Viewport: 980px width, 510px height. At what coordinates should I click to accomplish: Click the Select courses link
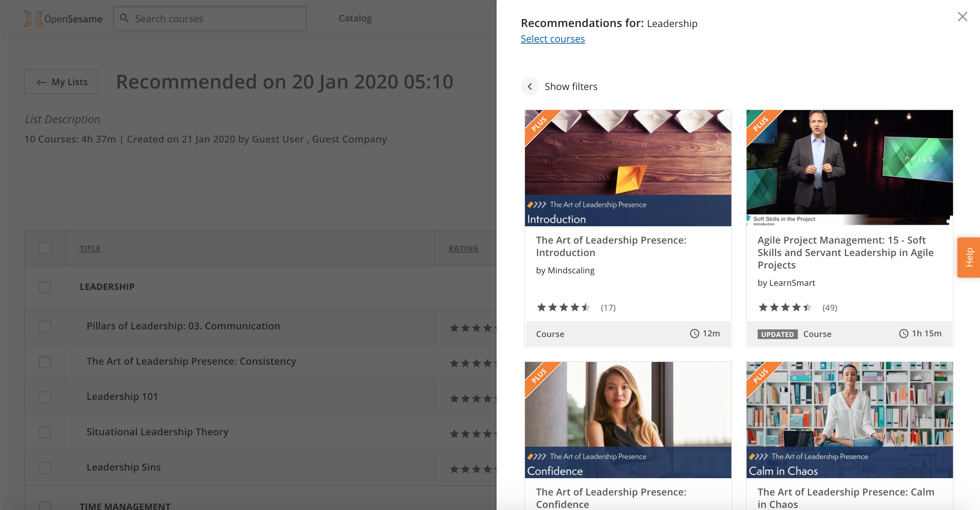coord(552,39)
